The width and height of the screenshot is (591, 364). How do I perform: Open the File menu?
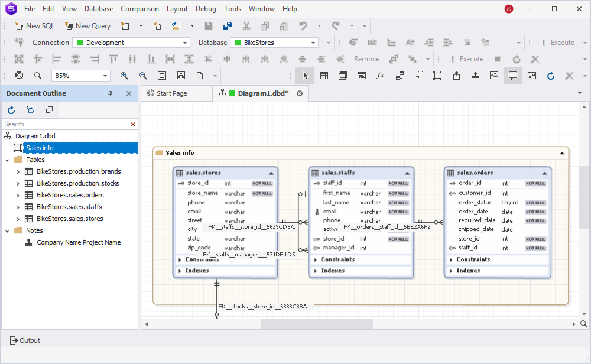(30, 9)
